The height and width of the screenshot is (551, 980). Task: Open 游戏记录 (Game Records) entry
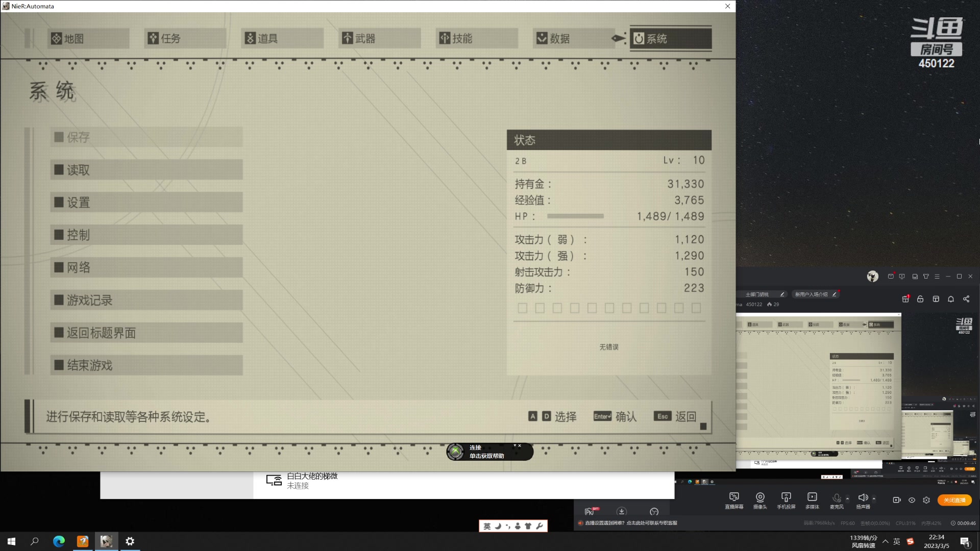coord(146,300)
